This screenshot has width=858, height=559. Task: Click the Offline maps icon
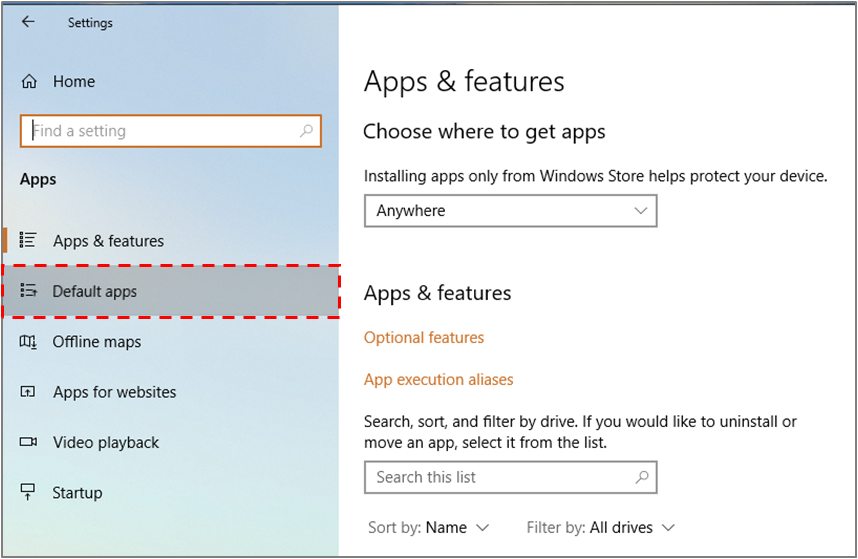pyautogui.click(x=28, y=342)
